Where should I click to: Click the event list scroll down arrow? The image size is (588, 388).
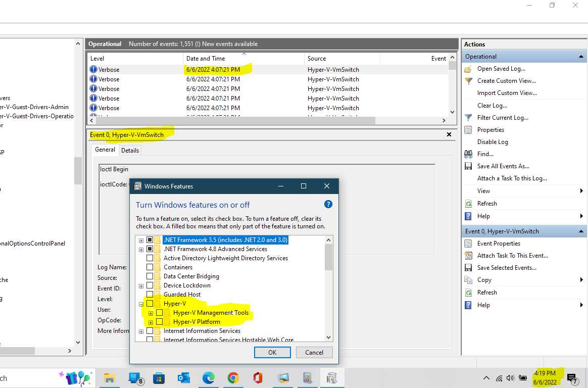[452, 112]
